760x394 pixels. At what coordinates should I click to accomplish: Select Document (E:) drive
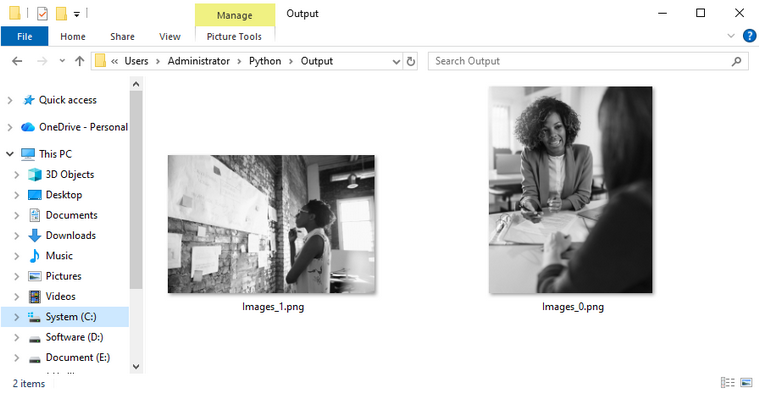pos(78,358)
